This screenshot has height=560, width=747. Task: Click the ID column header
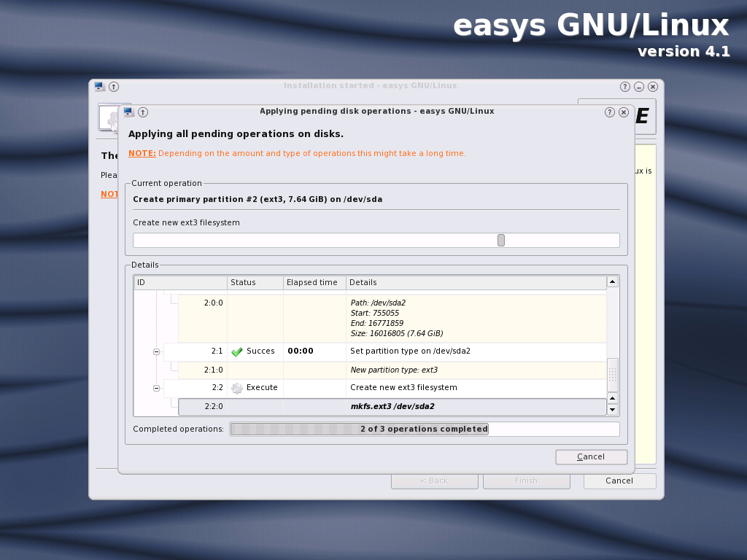(181, 282)
